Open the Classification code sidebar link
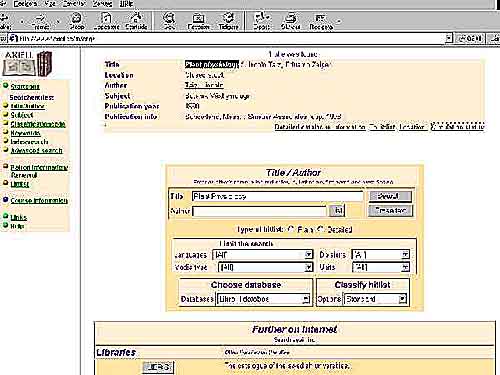This screenshot has width=500, height=375. (x=38, y=124)
